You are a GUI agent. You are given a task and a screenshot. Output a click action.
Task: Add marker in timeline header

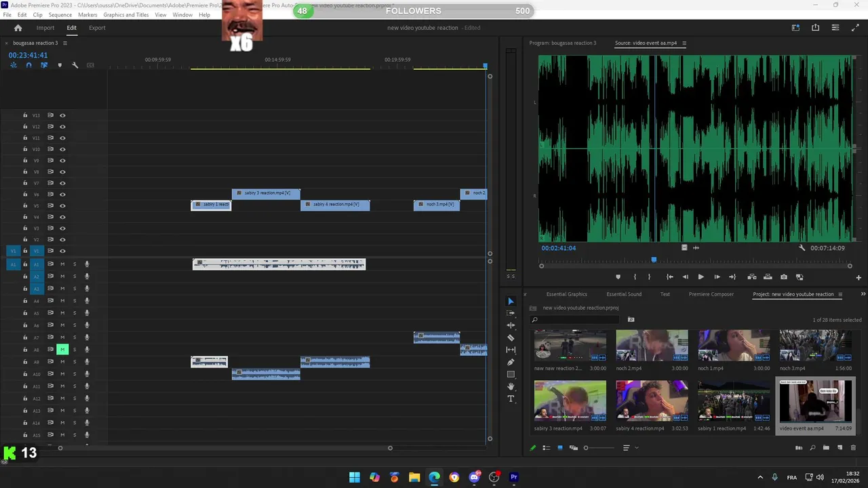tap(59, 65)
